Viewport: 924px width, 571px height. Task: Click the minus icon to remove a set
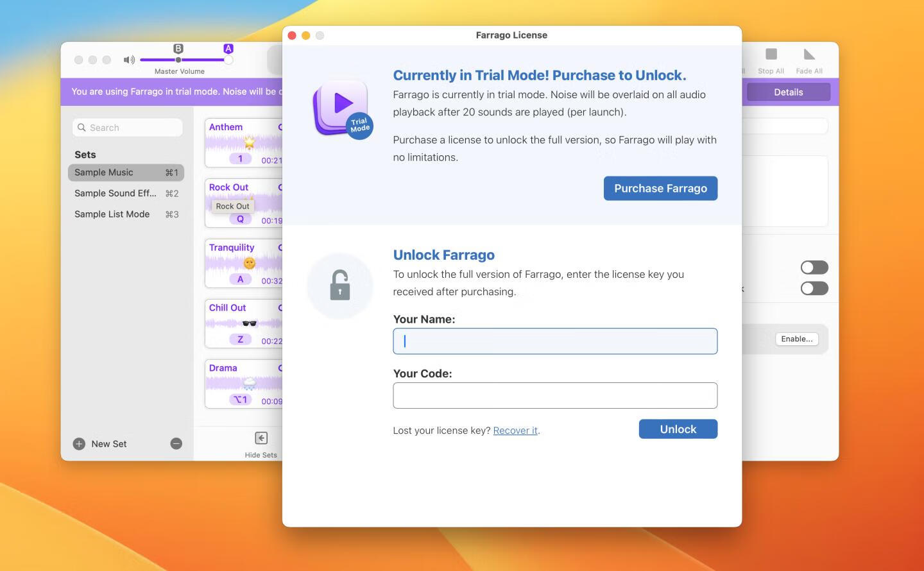[x=176, y=443]
